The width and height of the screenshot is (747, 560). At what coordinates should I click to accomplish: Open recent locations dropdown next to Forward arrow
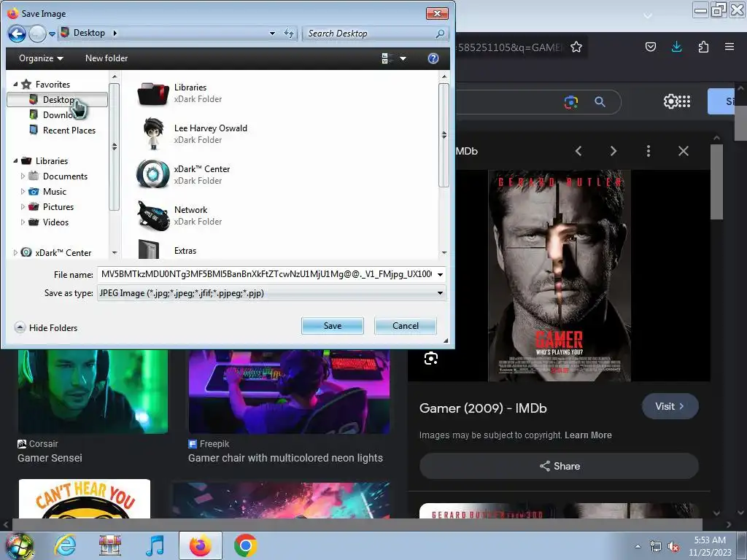click(52, 34)
